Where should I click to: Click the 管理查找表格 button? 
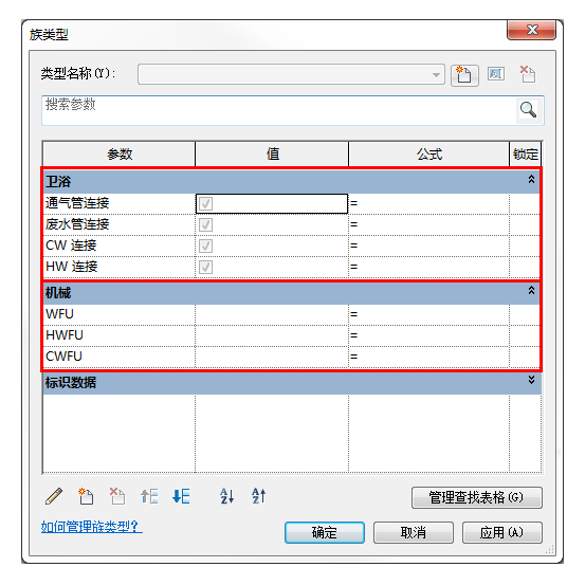click(477, 498)
